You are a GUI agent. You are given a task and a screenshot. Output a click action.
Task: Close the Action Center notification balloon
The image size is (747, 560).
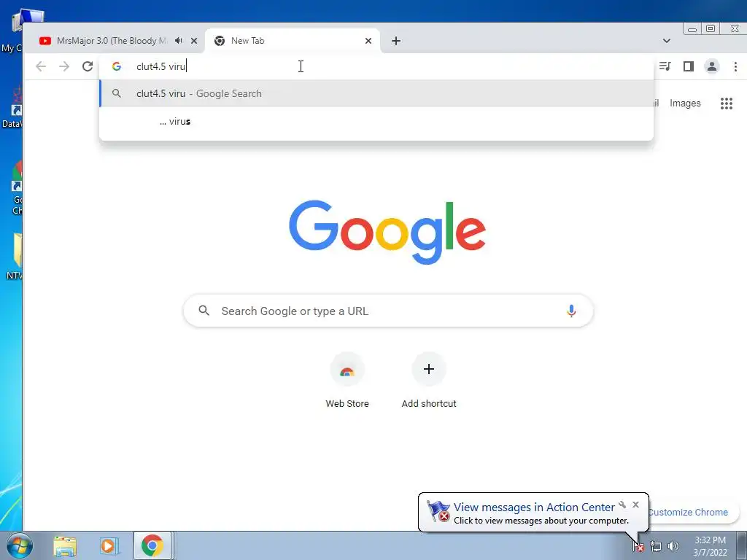(x=635, y=505)
